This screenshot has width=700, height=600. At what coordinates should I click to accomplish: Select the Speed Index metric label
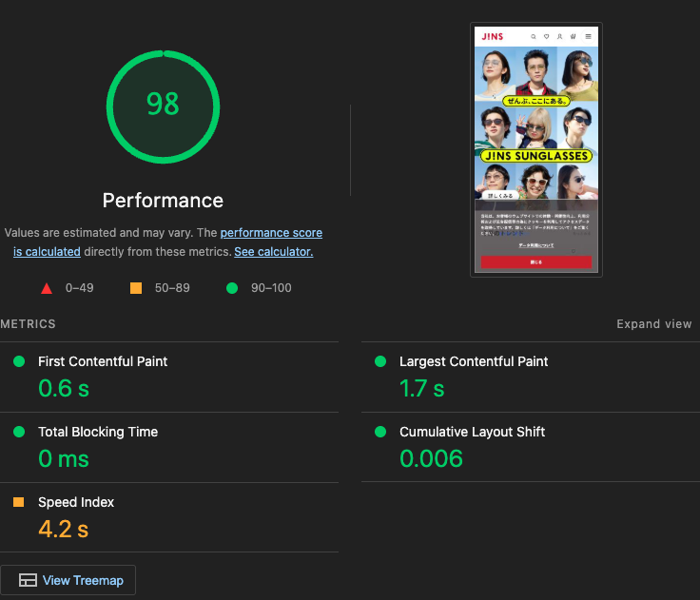click(x=76, y=502)
